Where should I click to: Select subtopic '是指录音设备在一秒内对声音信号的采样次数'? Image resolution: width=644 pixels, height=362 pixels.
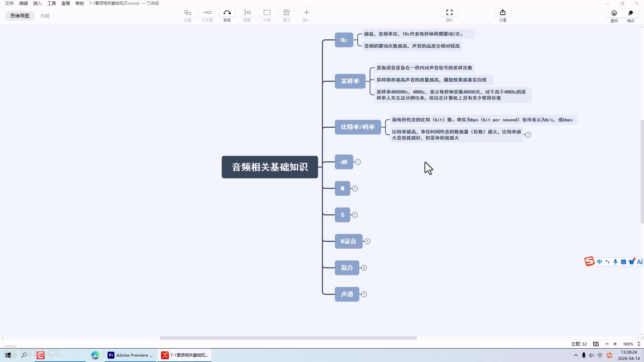[424, 68]
